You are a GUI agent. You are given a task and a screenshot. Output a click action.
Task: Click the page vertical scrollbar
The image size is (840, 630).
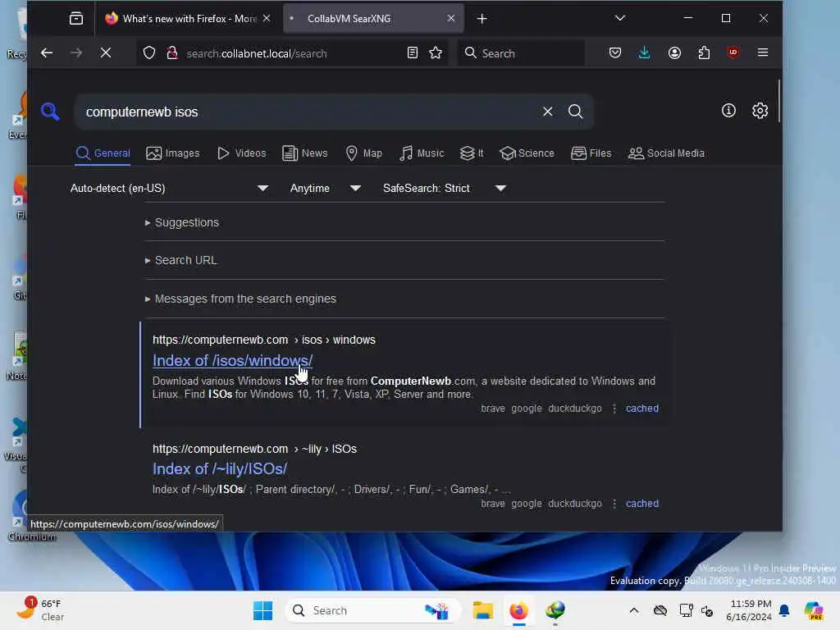tap(779, 101)
